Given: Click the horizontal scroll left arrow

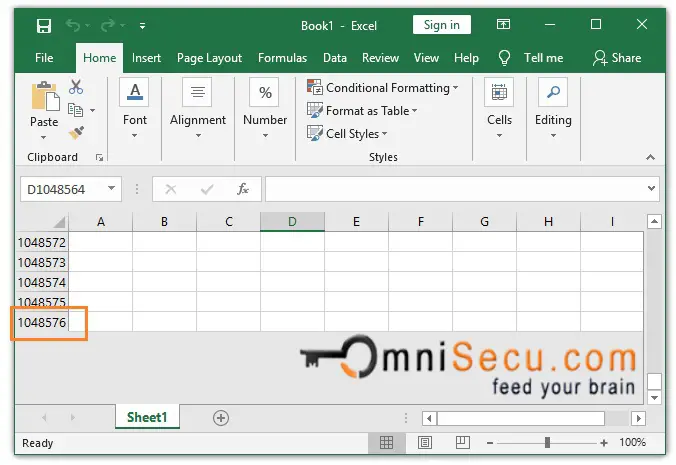Looking at the screenshot, I should coord(429,418).
